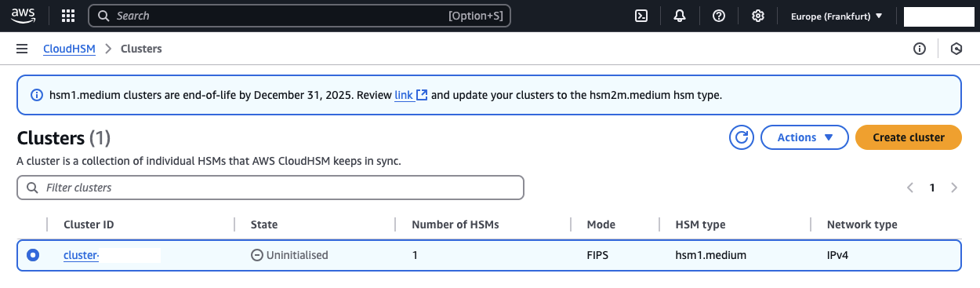980x288 pixels.
Task: Go to next page of clusters
Action: click(x=954, y=188)
